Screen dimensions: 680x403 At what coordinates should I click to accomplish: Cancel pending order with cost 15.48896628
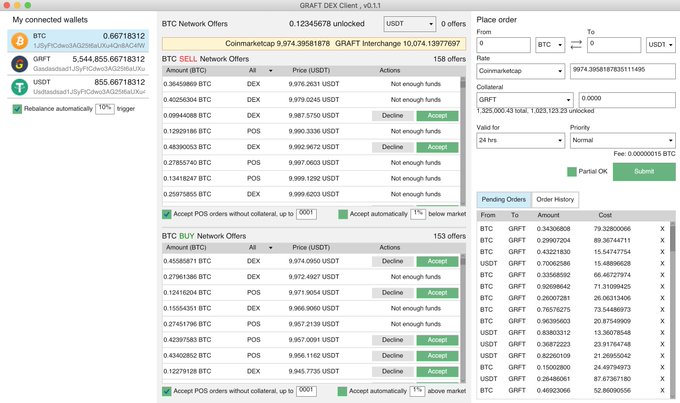click(x=662, y=263)
